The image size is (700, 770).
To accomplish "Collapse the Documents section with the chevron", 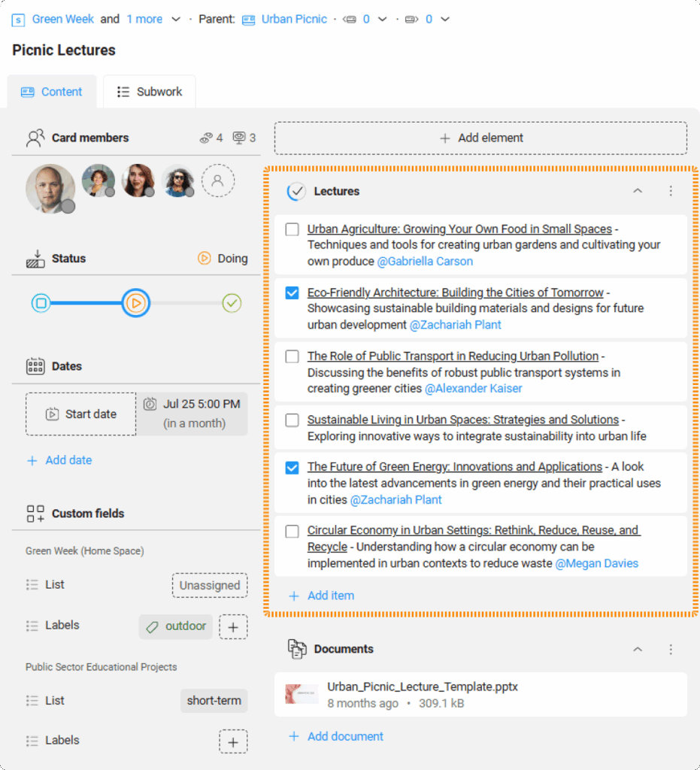I will [638, 649].
